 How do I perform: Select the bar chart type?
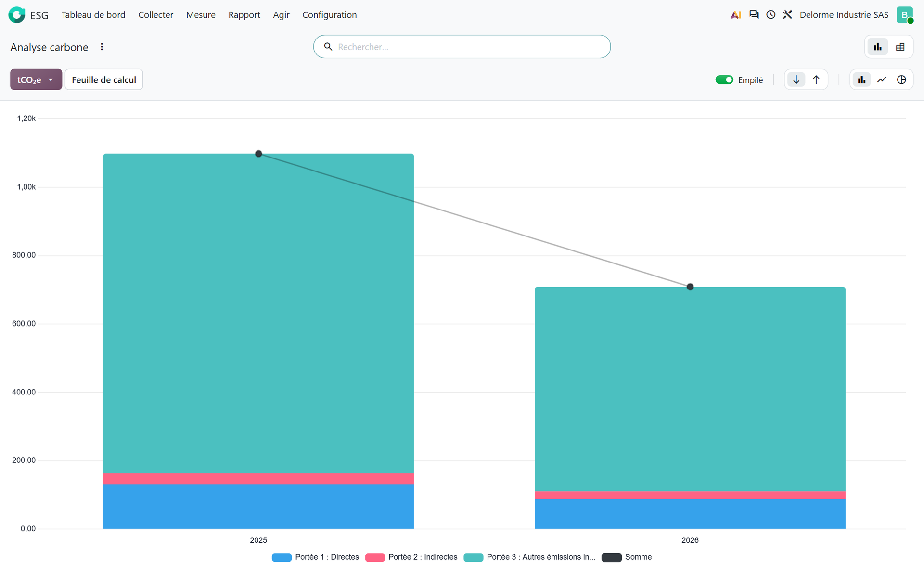(861, 79)
